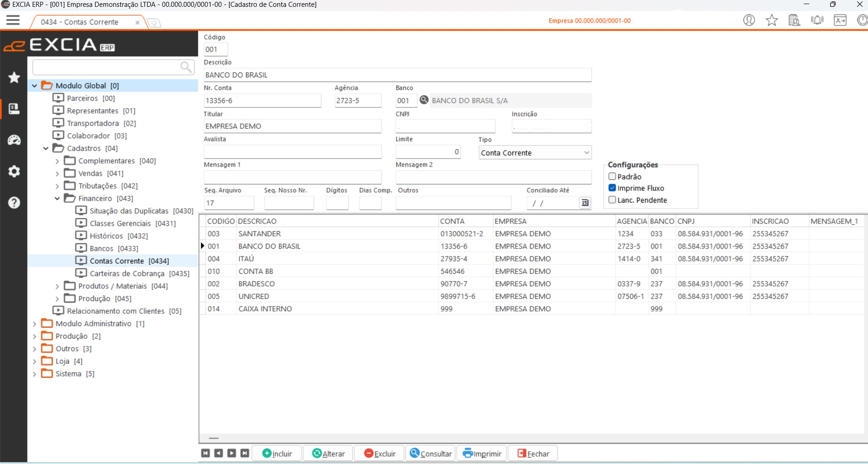Image resolution: width=868 pixels, height=464 pixels.
Task: Open the Conciliado Até calendar picker
Action: 585,203
